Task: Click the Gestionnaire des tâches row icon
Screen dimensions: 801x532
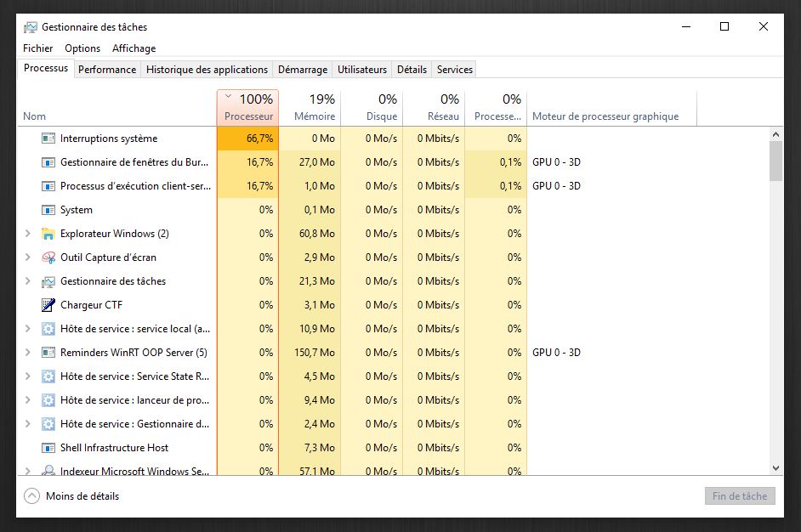Action: click(x=48, y=281)
